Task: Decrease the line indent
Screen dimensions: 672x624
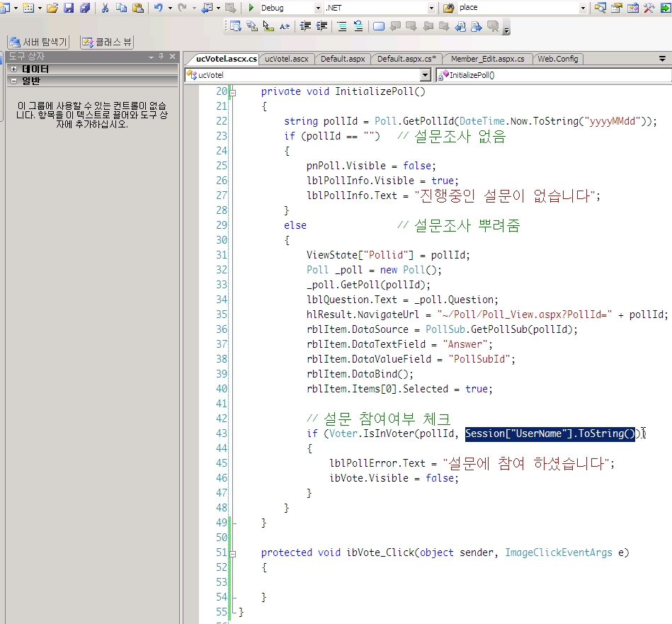Action: (305, 27)
